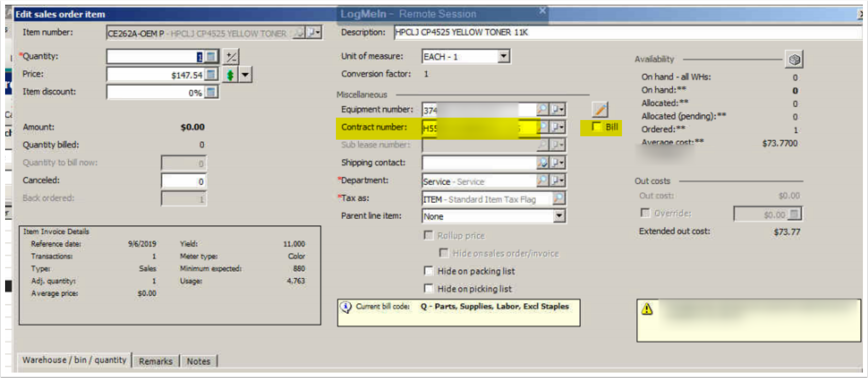868x378 pixels.
Task: Open Item number quick-link document dropdown
Action: point(313,33)
